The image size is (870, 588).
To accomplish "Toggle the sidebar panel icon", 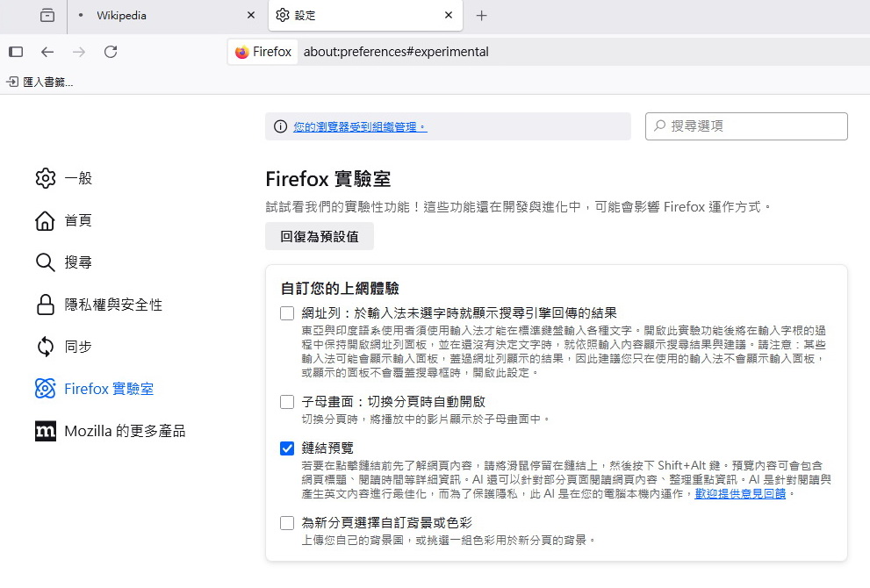I will (16, 52).
